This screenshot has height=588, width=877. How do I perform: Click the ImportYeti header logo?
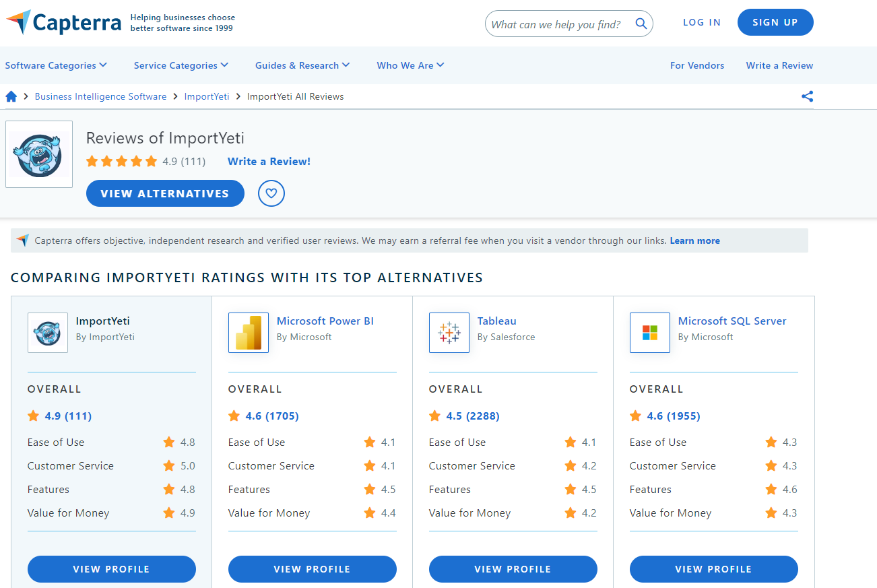tap(39, 154)
